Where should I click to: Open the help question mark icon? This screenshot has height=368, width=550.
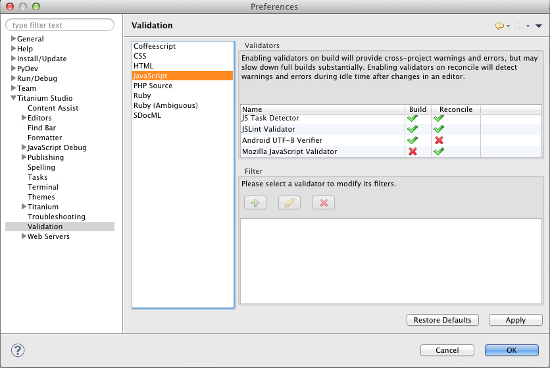click(18, 350)
